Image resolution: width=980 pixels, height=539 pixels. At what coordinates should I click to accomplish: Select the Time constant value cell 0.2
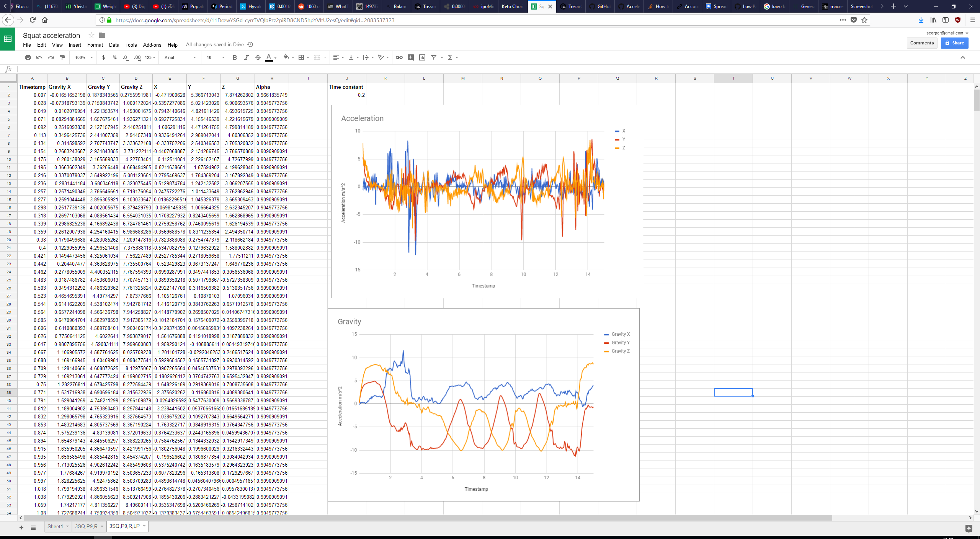point(347,95)
